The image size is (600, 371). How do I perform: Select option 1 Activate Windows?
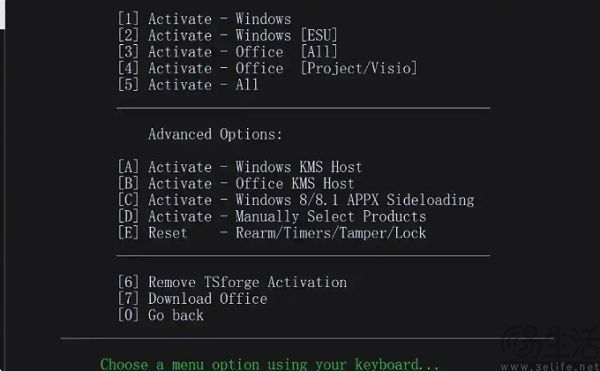[x=204, y=19]
